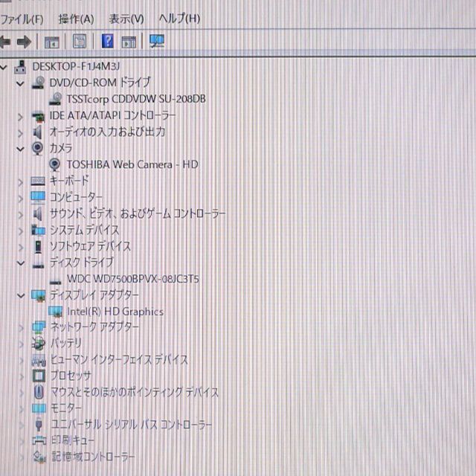Open the 表示(V) menu

[x=126, y=19]
